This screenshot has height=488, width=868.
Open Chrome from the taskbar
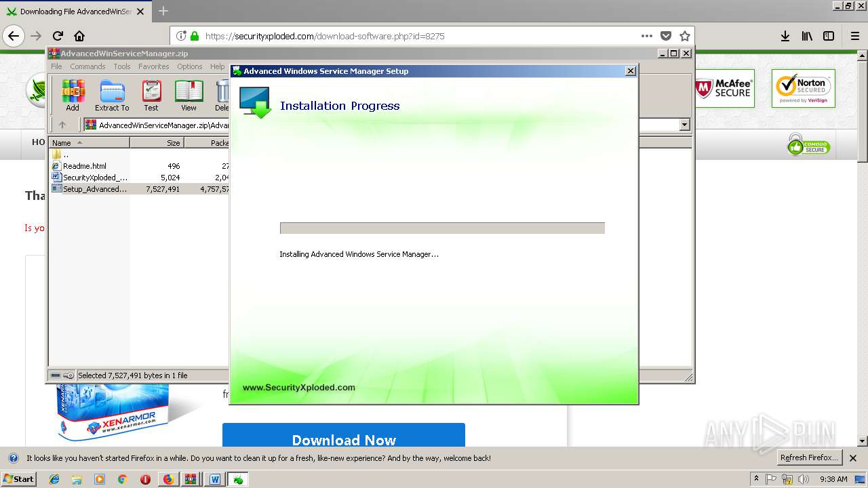(122, 479)
